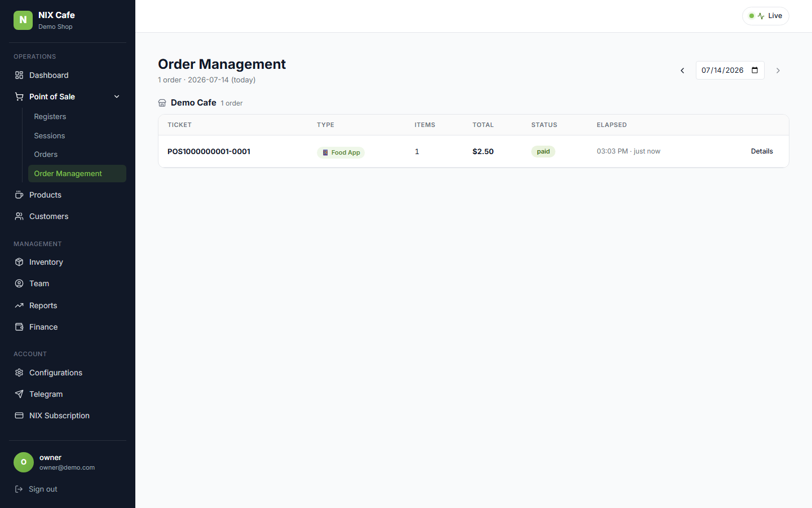Screen dimensions: 812x508
Task: Click the Sign out link
Action: pyautogui.click(x=43, y=489)
